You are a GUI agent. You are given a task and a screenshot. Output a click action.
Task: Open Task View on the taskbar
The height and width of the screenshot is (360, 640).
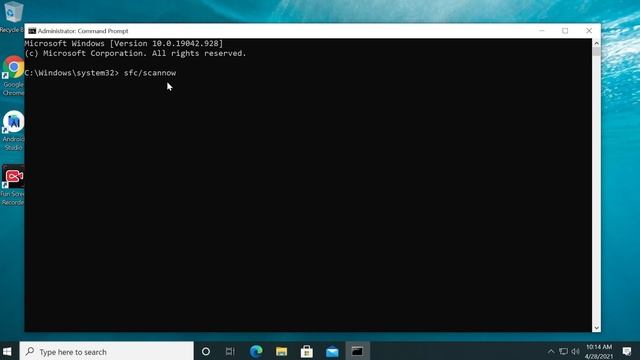(x=230, y=351)
